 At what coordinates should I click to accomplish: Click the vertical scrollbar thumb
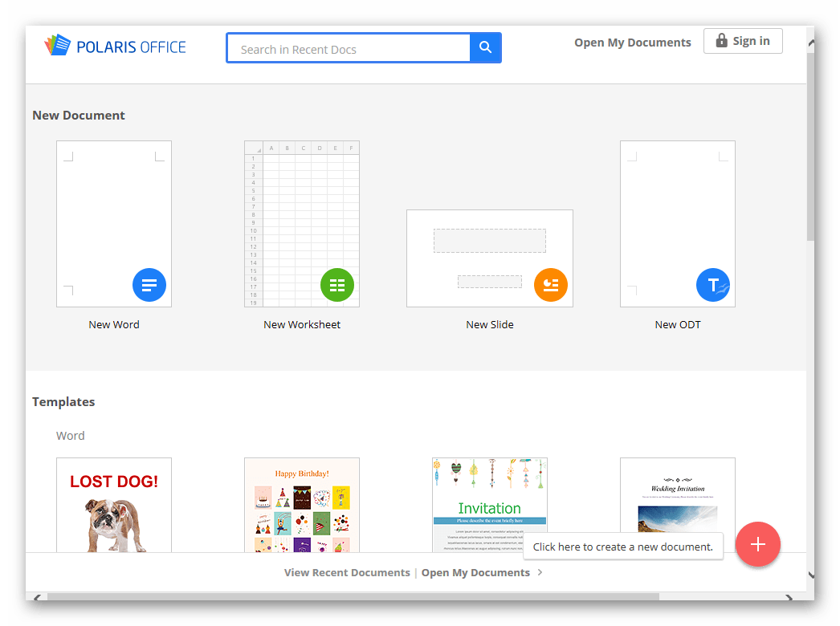coord(810,145)
